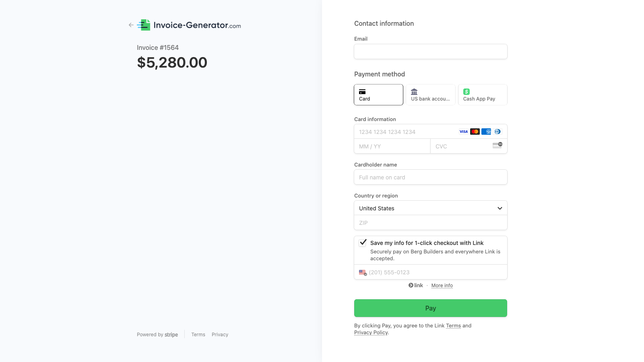644x362 pixels.
Task: Click the back arrow
Action: [x=131, y=25]
